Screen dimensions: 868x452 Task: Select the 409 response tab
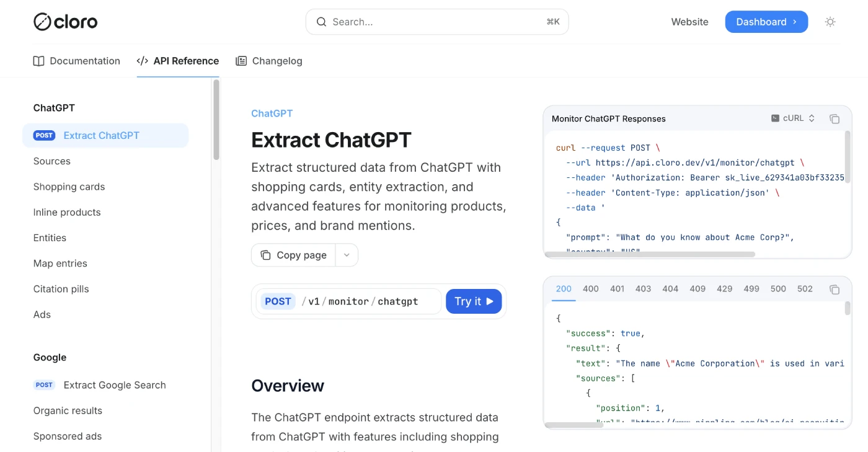[697, 289]
